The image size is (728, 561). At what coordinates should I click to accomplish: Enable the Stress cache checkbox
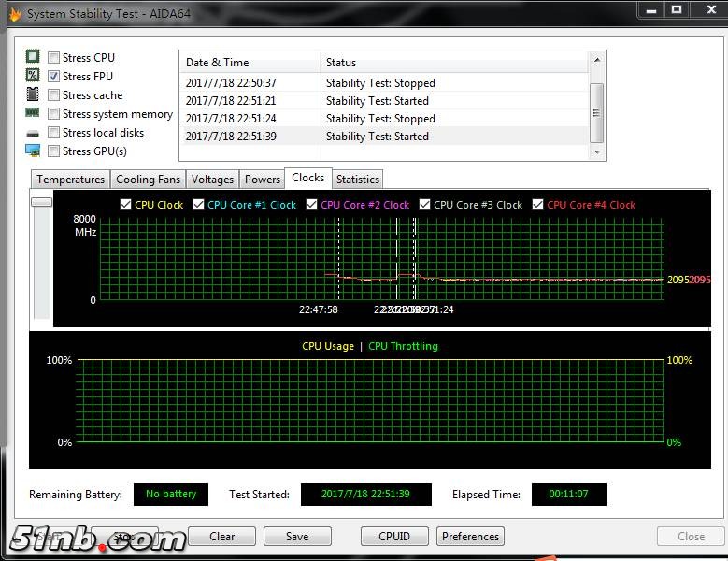(54, 95)
